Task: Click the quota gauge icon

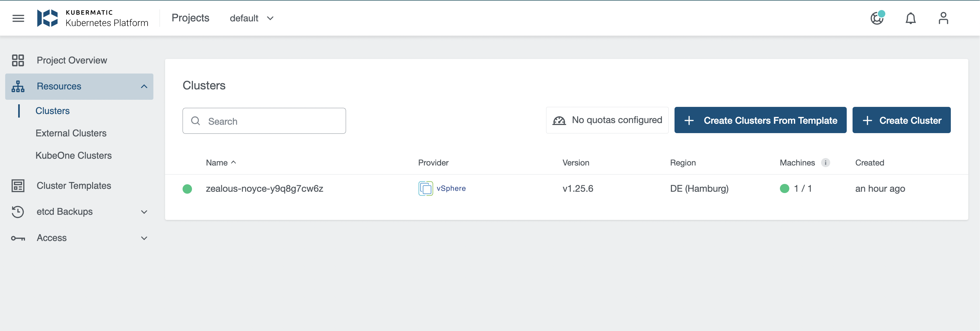Action: (x=559, y=120)
